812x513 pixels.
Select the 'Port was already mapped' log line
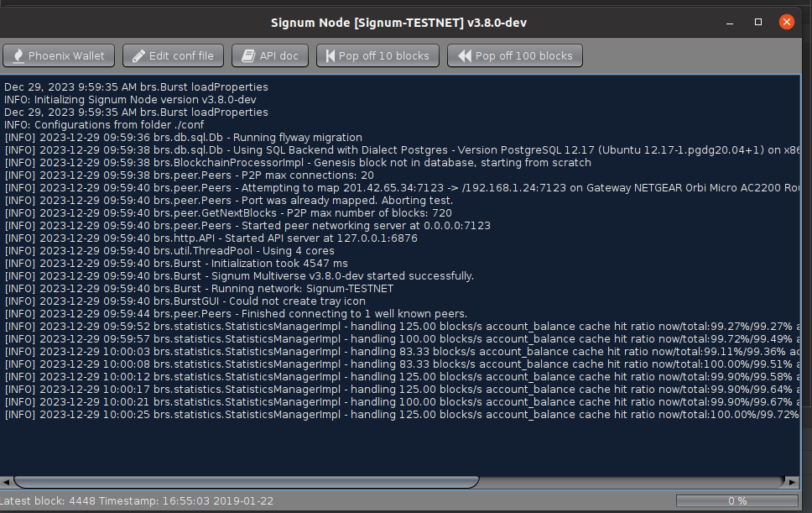click(x=228, y=201)
